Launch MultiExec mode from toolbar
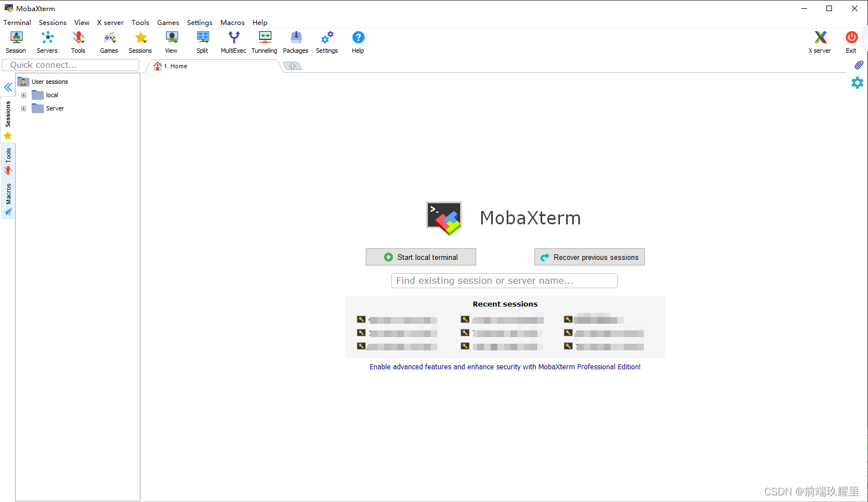Screen dimensions: 868x502 tap(234, 42)
